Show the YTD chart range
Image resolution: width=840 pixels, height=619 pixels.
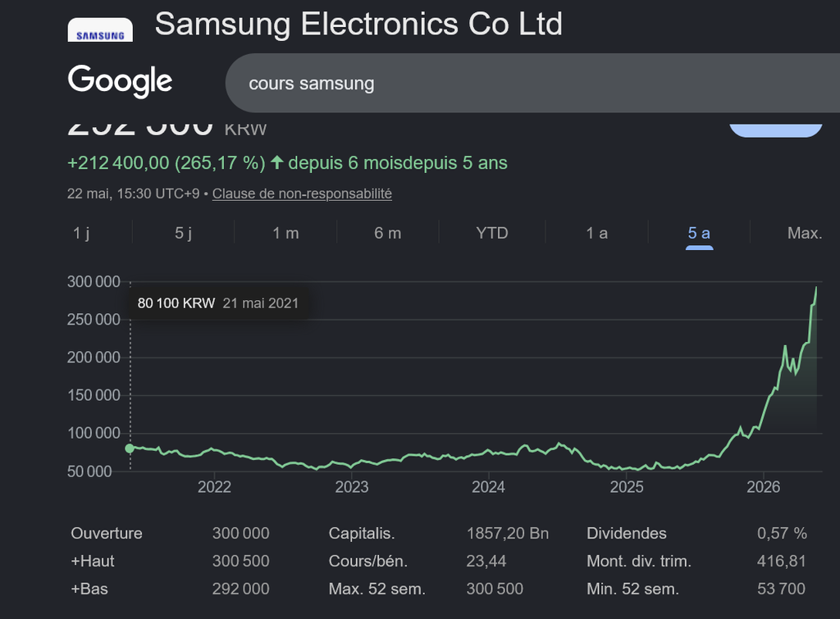492,233
